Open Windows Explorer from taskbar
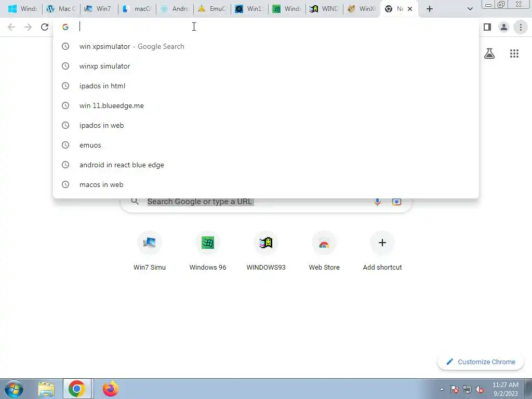This screenshot has width=532, height=399. click(46, 389)
